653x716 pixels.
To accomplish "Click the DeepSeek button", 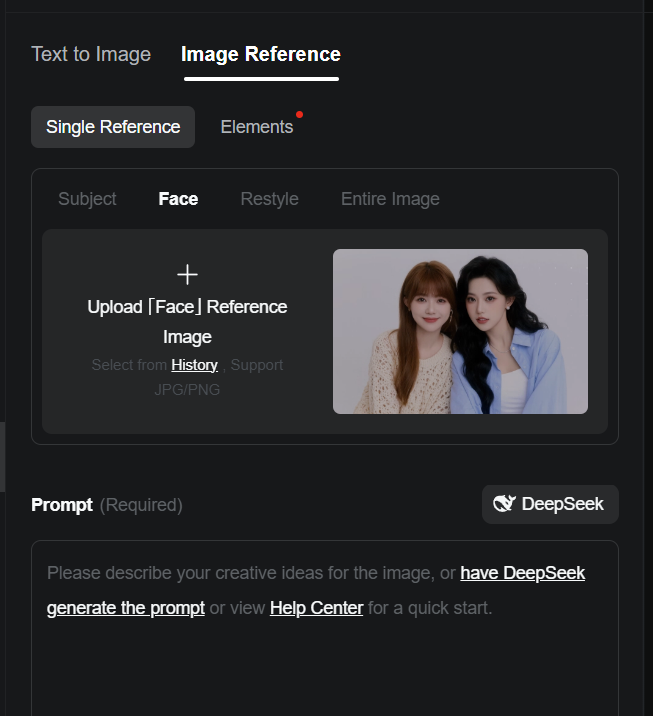I will [550, 504].
